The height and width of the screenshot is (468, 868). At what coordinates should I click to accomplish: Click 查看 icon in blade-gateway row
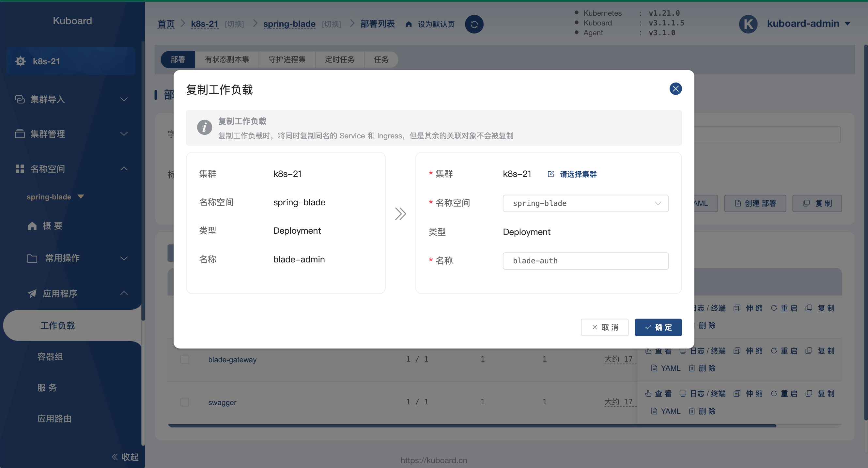tap(648, 351)
